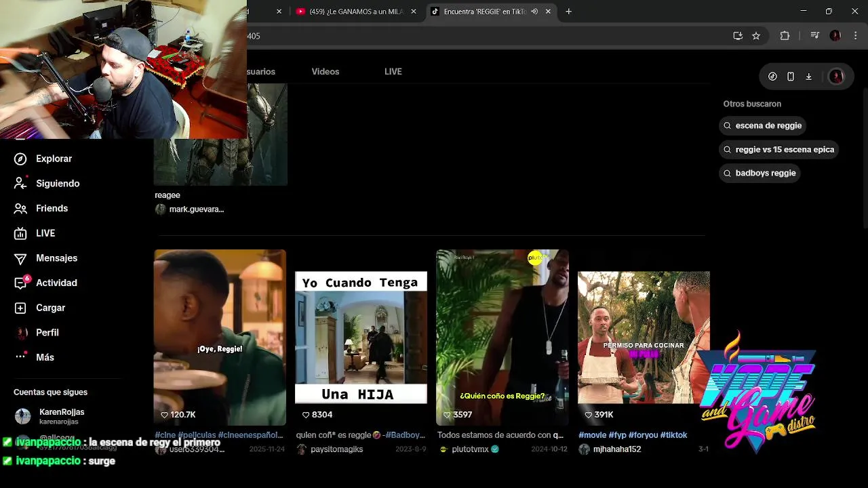Choose the 'badboys reggie' suggestion
868x488 pixels.
coord(759,173)
